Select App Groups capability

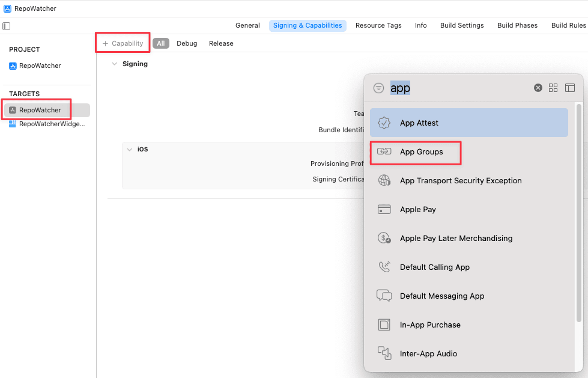(468, 151)
